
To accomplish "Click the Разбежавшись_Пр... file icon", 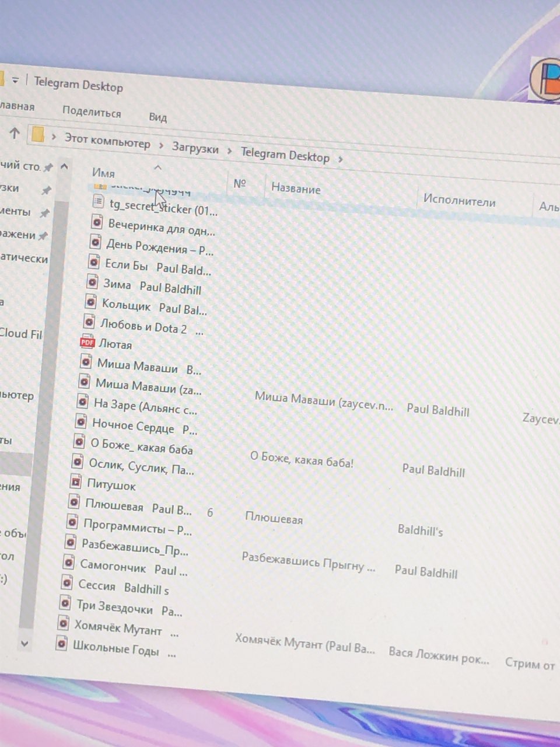I will tap(71, 542).
